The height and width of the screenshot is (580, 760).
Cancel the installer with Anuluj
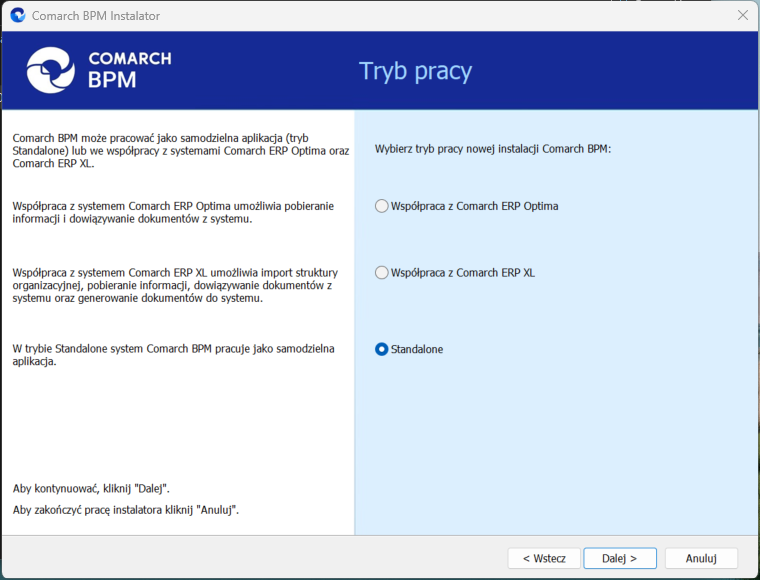click(x=701, y=558)
